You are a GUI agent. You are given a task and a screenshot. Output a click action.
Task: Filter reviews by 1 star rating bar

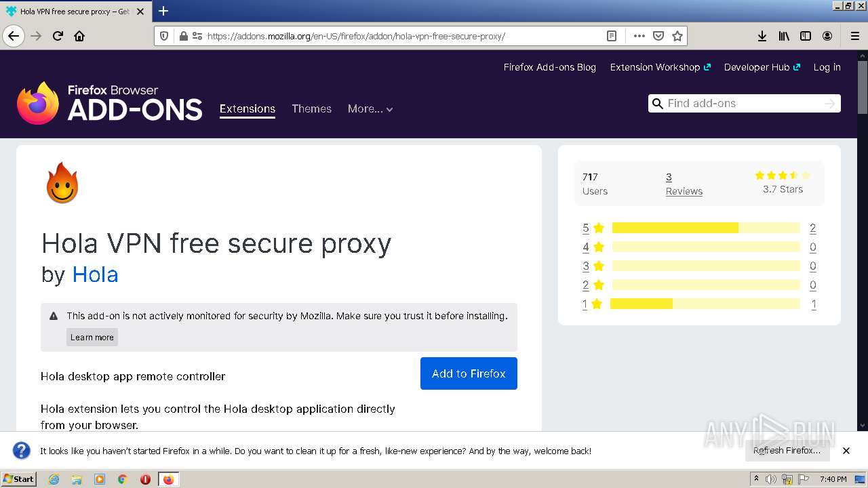pyautogui.click(x=705, y=304)
